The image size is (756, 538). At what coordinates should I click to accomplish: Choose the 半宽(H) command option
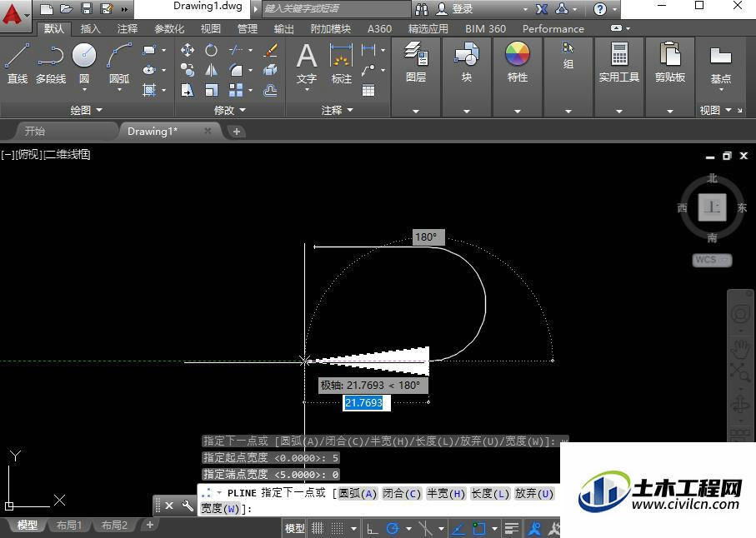[446, 494]
